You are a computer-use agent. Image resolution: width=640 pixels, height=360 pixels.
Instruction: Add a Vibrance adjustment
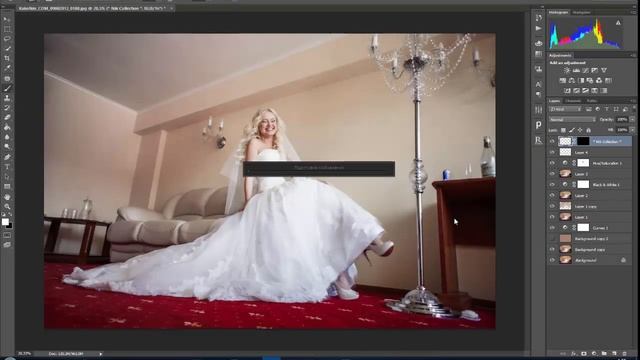point(604,70)
